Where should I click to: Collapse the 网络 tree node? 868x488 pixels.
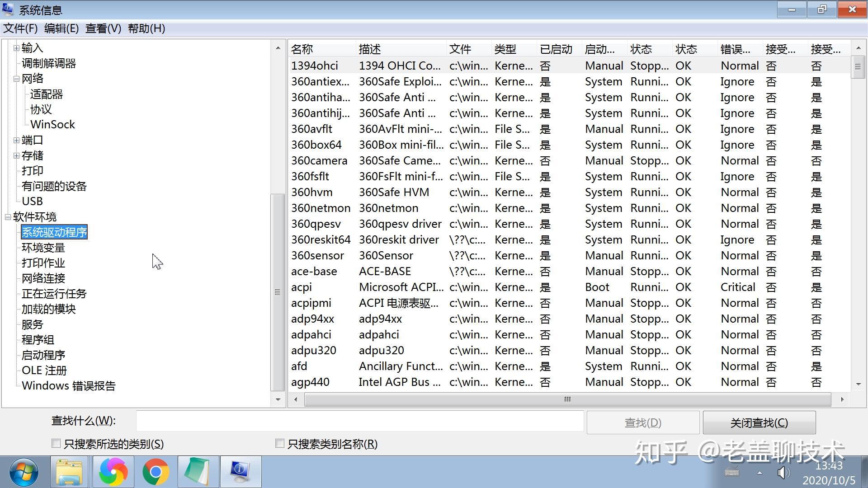point(16,79)
